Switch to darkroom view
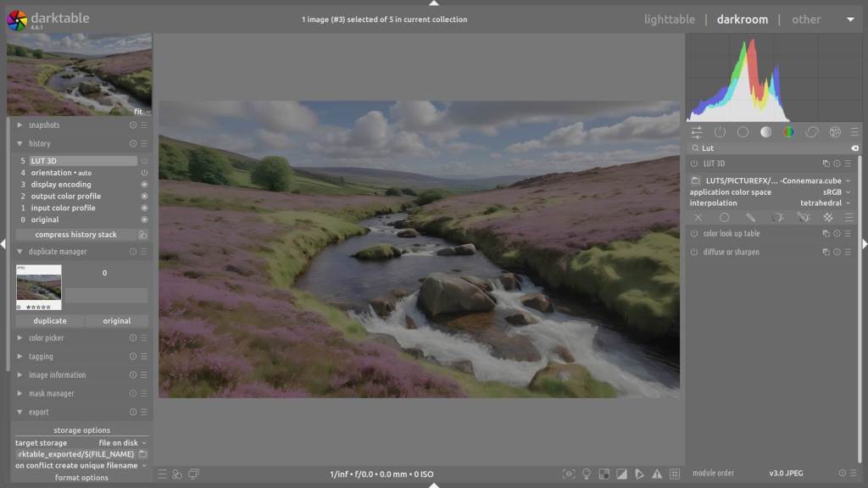 point(743,19)
